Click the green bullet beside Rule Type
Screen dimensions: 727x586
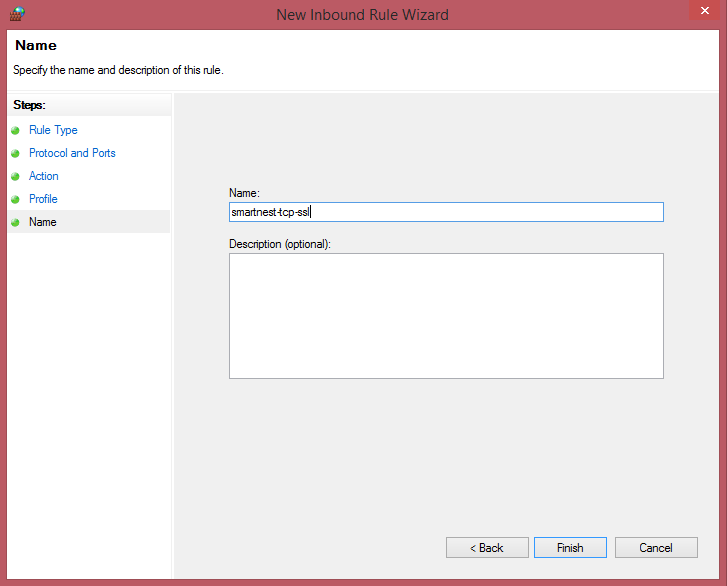point(15,130)
